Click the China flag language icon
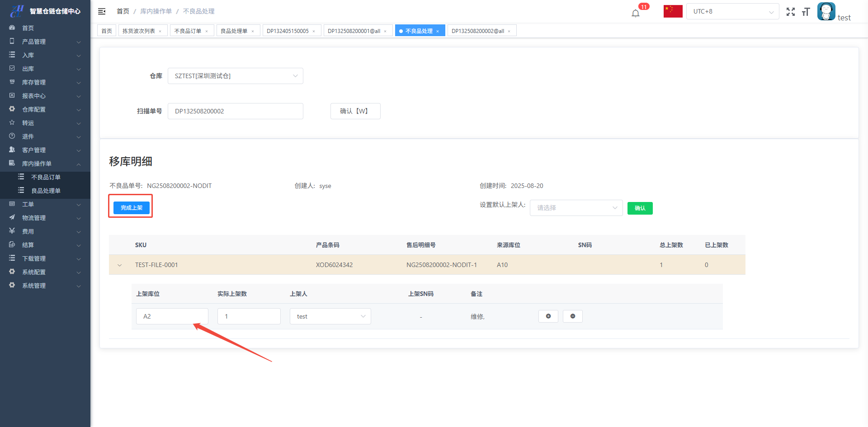Image resolution: width=868 pixels, height=427 pixels. [673, 11]
